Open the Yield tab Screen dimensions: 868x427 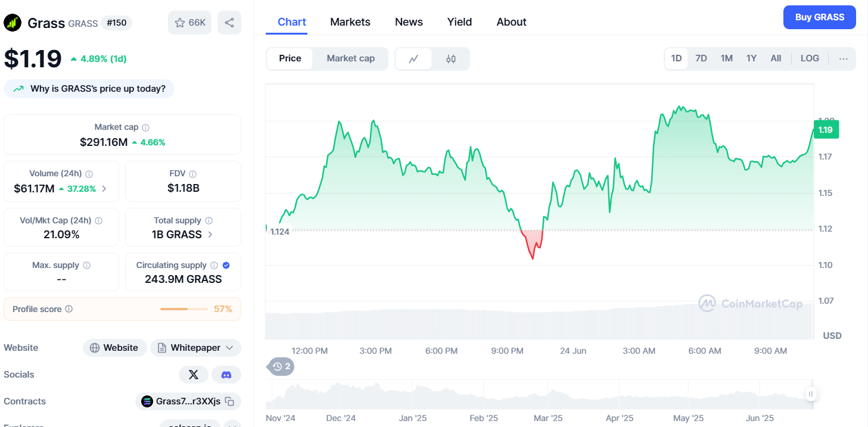459,22
